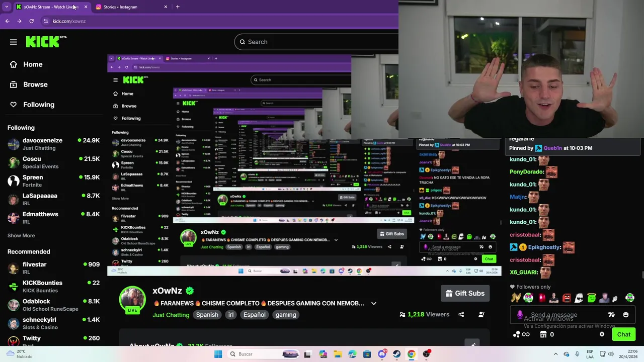644x362 pixels.
Task: Expand the stream title chevron
Action: click(373, 303)
